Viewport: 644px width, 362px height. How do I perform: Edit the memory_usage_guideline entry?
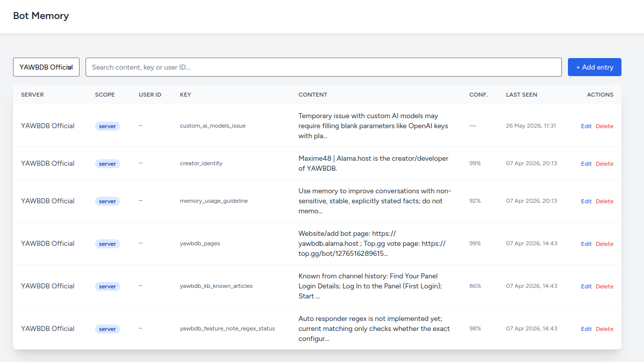(x=586, y=201)
